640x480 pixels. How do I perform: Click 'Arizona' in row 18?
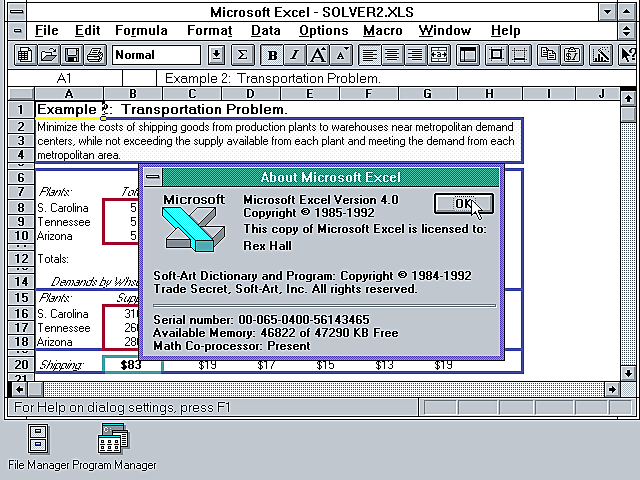54,342
